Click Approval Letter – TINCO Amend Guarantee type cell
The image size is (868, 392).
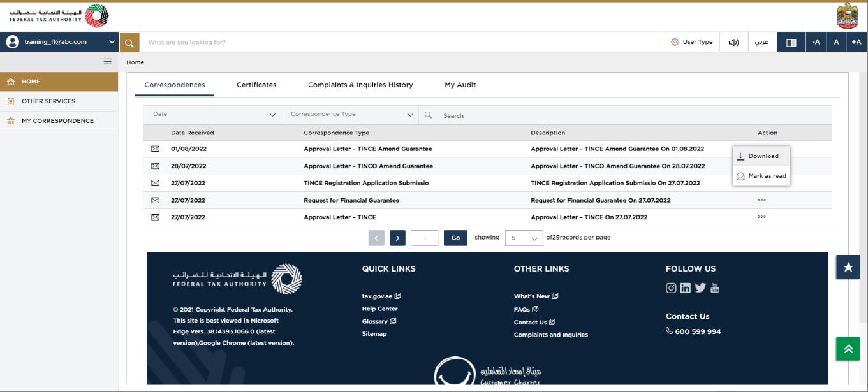pyautogui.click(x=368, y=166)
